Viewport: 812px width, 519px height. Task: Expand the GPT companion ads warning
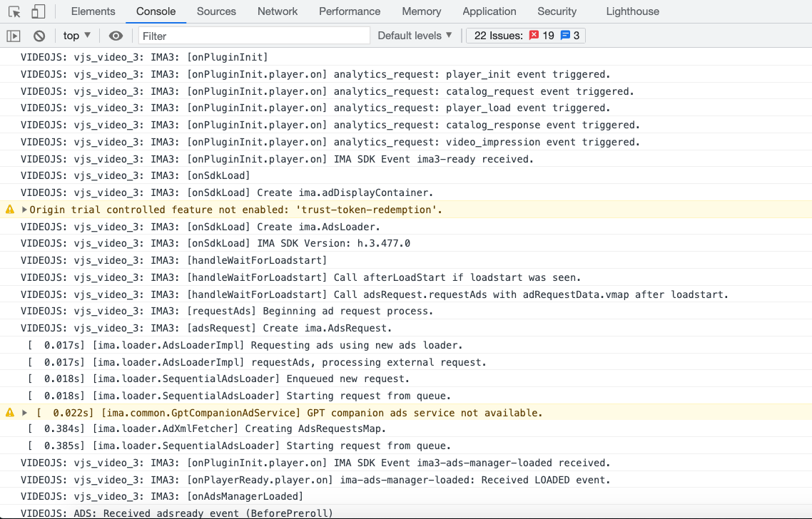pyautogui.click(x=25, y=413)
